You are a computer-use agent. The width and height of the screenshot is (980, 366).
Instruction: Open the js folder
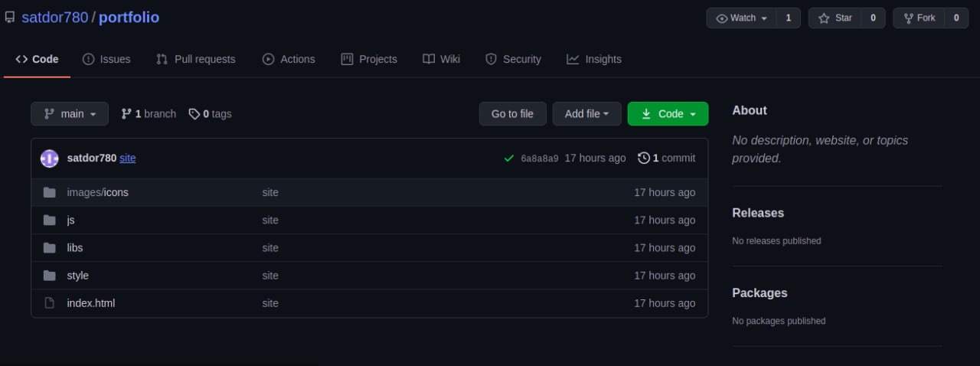(x=70, y=220)
